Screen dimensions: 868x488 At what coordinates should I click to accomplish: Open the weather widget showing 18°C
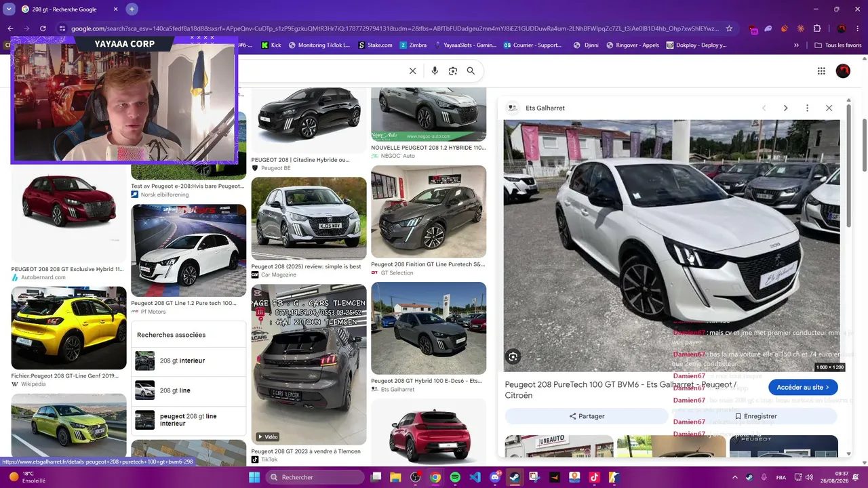coord(27,477)
